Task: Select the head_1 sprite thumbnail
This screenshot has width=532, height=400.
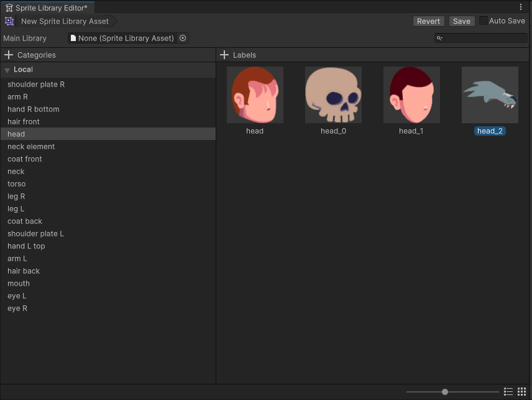Action: coord(411,95)
